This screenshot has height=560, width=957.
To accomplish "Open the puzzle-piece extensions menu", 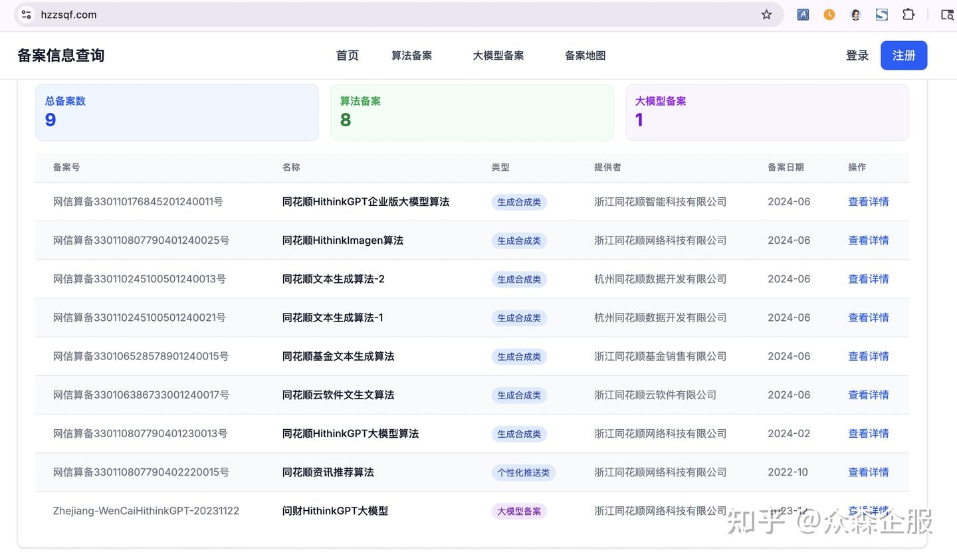I will pos(908,15).
